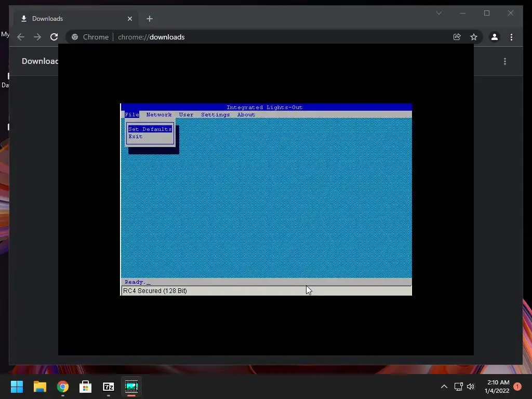Click the Chrome forward arrow
Screen dimensions: 532x399
37,37
